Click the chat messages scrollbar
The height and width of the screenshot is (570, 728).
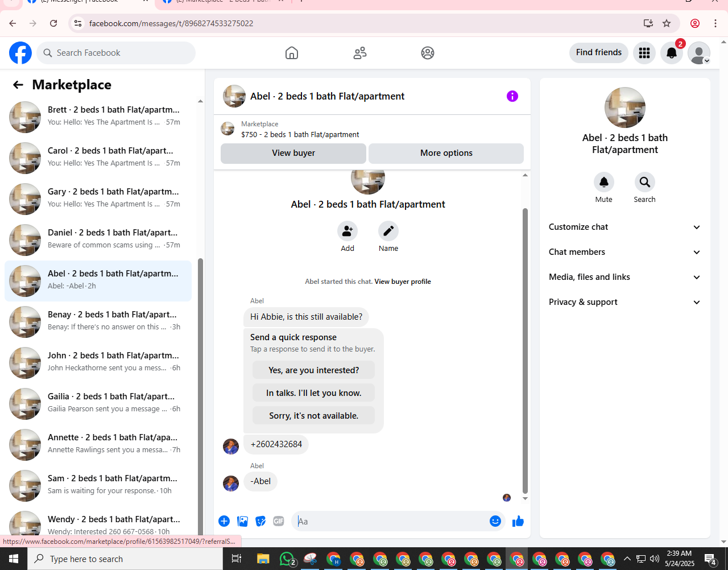(x=525, y=350)
